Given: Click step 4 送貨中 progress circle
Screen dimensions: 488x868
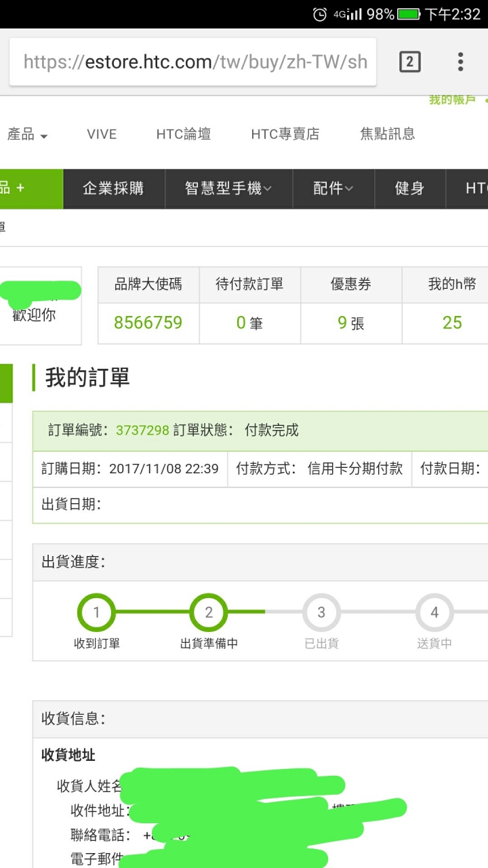Looking at the screenshot, I should point(434,612).
